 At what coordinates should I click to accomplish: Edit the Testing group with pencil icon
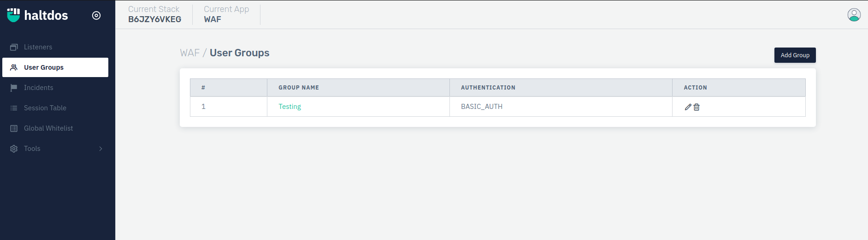688,107
